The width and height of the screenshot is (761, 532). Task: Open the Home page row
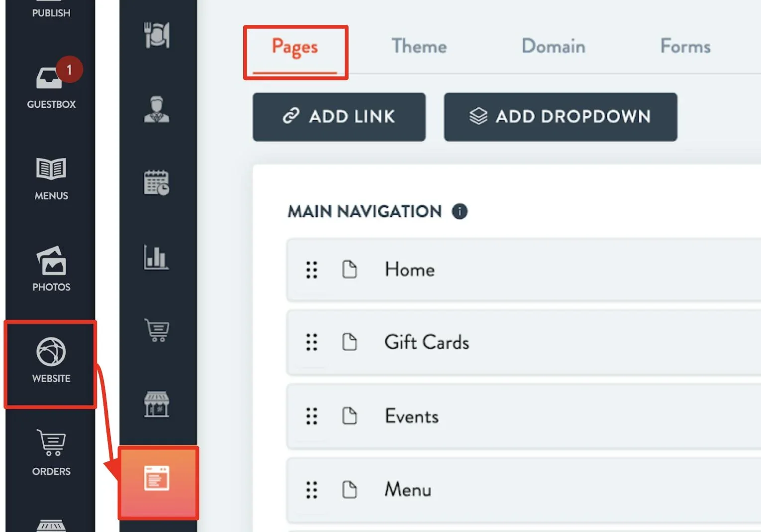[524, 270]
